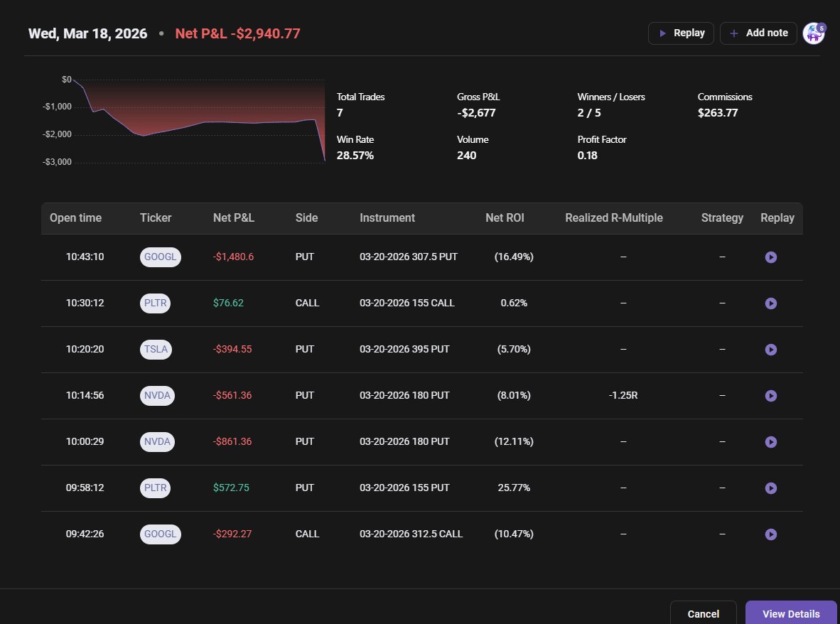Screen dimensions: 840x624
Task: Select the NVDA ticker badge at 10:14:56
Action: (157, 395)
